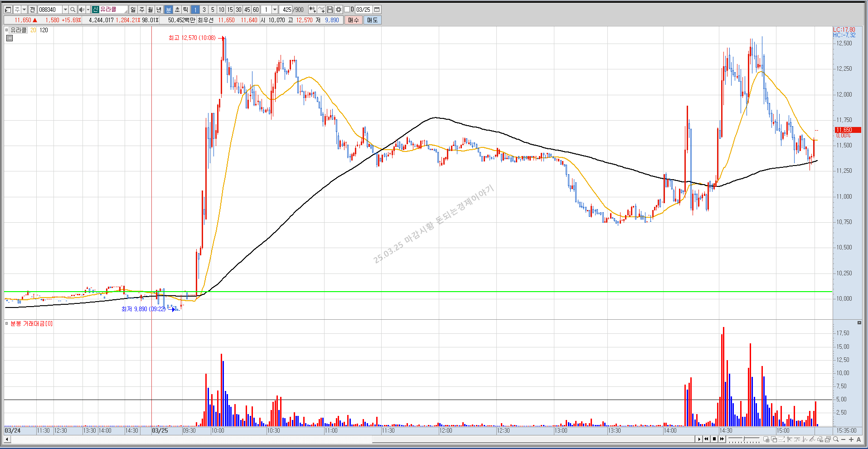Select the 일 (daily) period button
This screenshot has height=449, width=868.
133,10
